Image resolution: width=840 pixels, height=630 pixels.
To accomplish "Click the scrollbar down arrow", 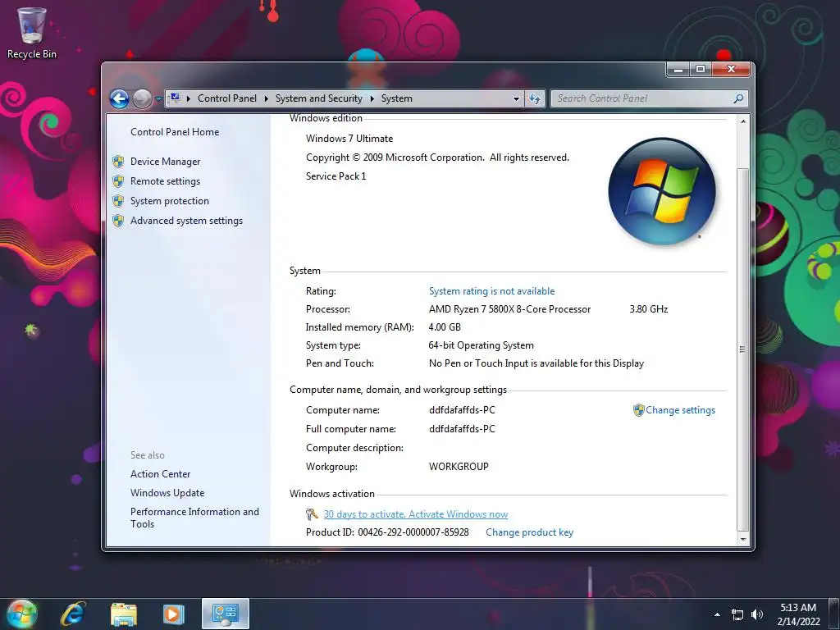I will [x=742, y=539].
